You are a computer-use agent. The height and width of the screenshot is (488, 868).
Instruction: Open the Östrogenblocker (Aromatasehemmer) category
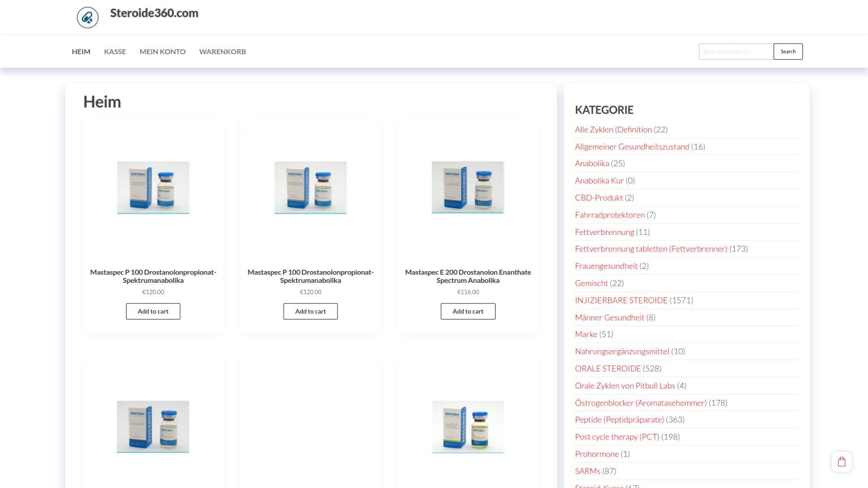tap(640, 403)
